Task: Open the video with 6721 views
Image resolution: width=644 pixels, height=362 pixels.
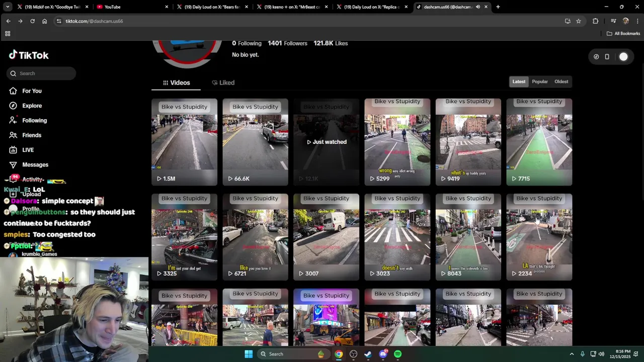Action: coord(255,237)
